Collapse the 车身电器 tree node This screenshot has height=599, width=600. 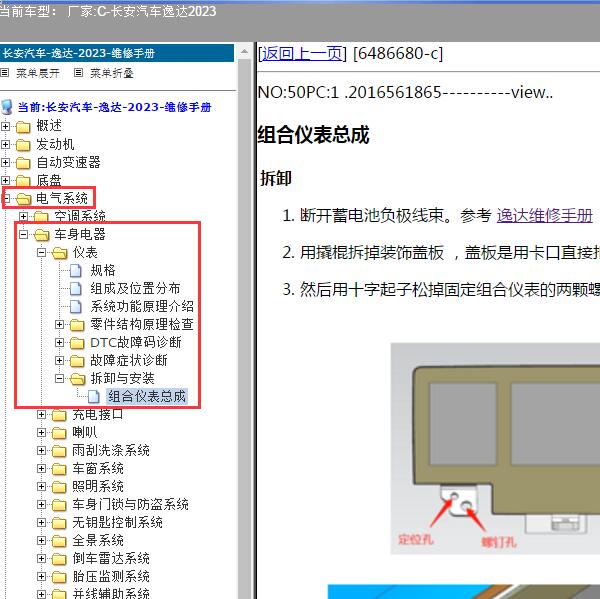click(23, 234)
